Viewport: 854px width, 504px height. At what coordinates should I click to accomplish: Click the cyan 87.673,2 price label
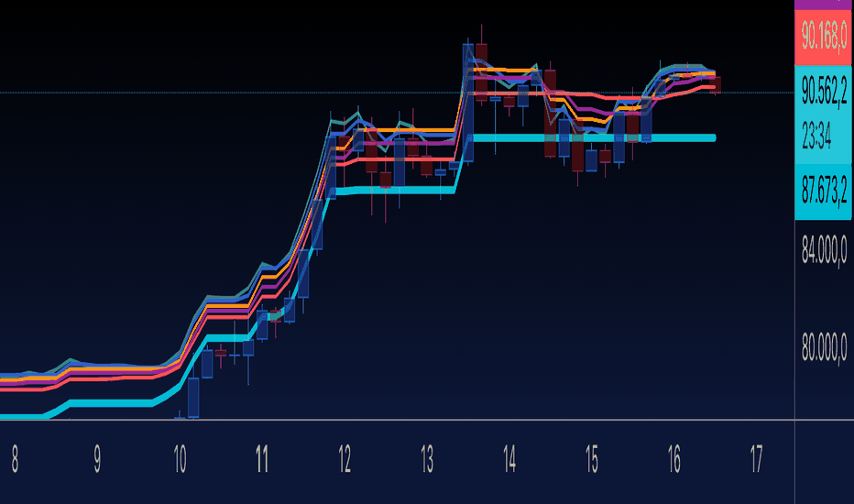point(824,192)
